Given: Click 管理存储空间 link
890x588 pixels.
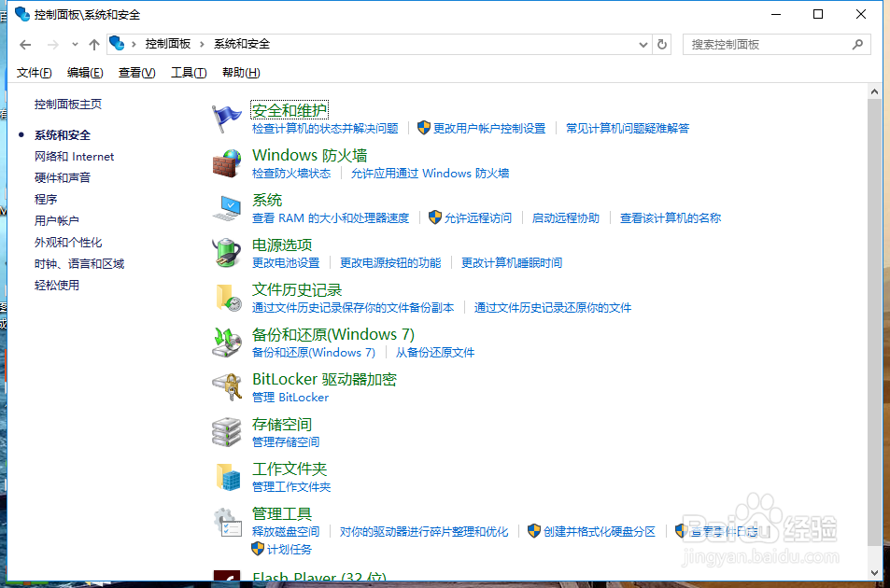Looking at the screenshot, I should tap(286, 441).
